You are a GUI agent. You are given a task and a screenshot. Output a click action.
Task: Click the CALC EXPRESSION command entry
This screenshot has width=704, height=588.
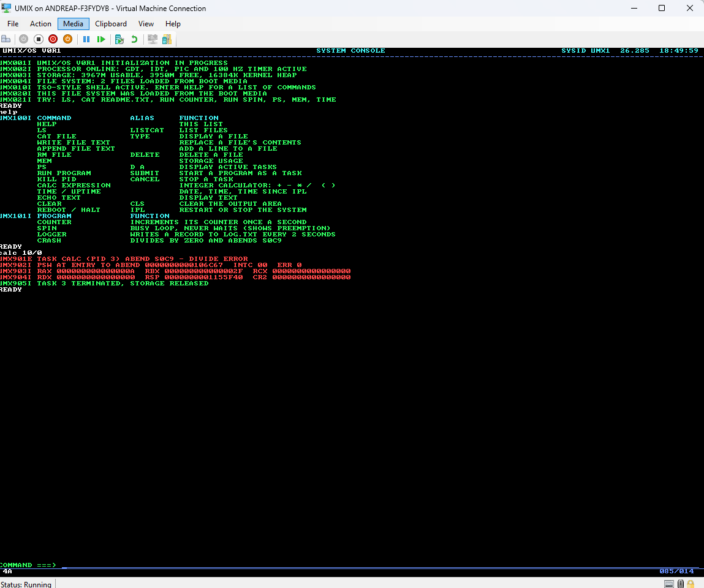(x=74, y=186)
